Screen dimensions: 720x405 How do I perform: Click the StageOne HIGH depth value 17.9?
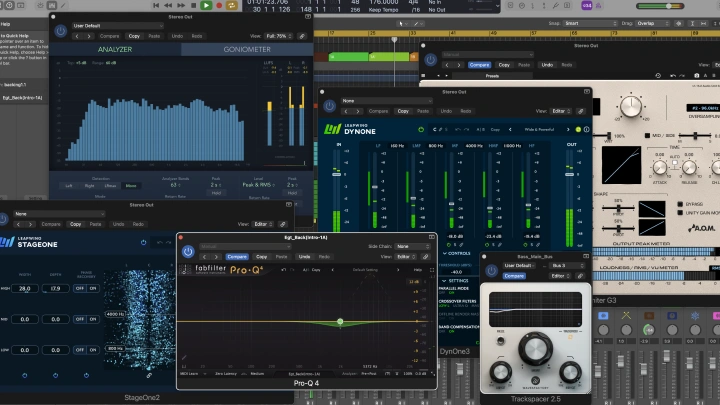[x=56, y=288]
